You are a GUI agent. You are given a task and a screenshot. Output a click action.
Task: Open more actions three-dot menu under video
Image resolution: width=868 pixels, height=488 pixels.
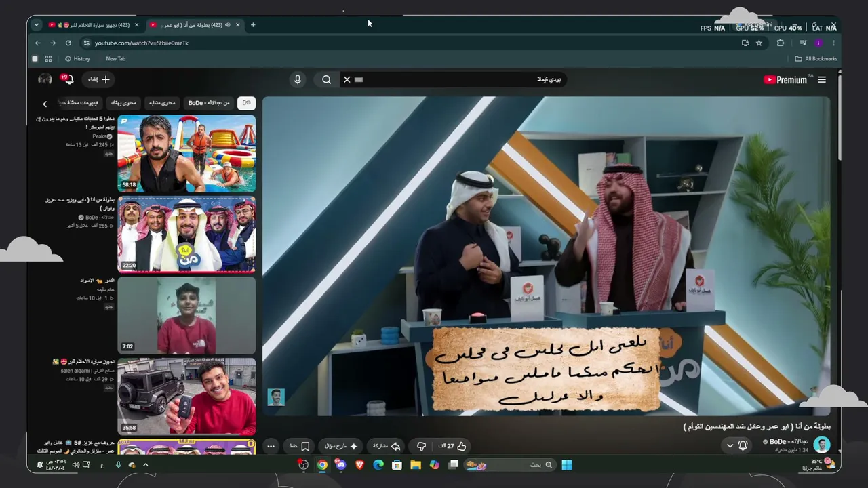(271, 446)
